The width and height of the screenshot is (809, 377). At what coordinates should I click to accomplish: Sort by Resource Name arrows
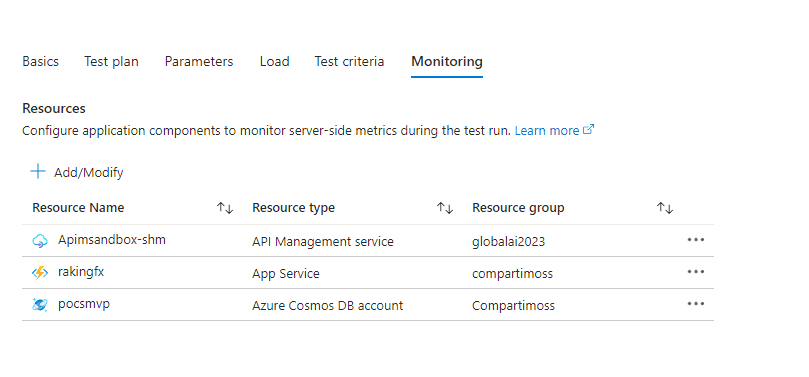tap(225, 208)
